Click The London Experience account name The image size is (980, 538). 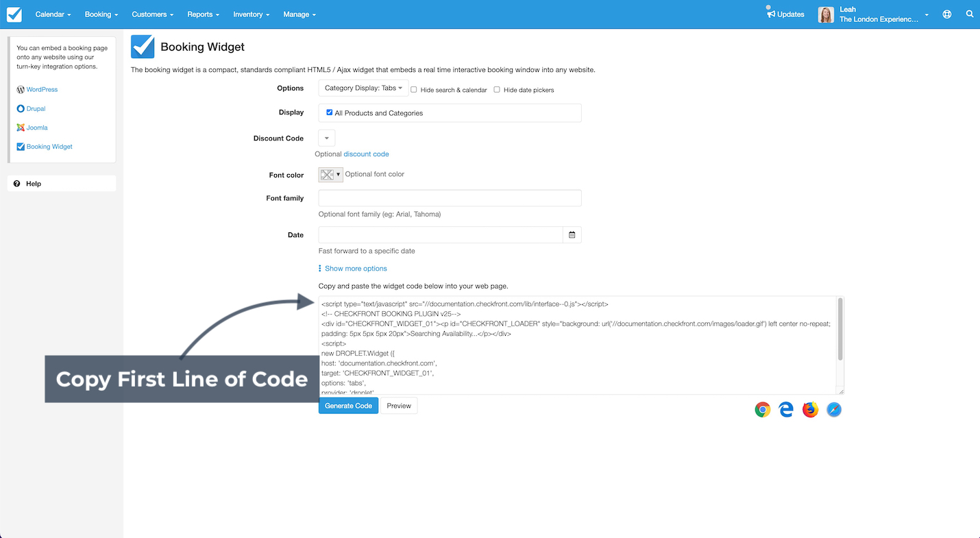point(879,20)
